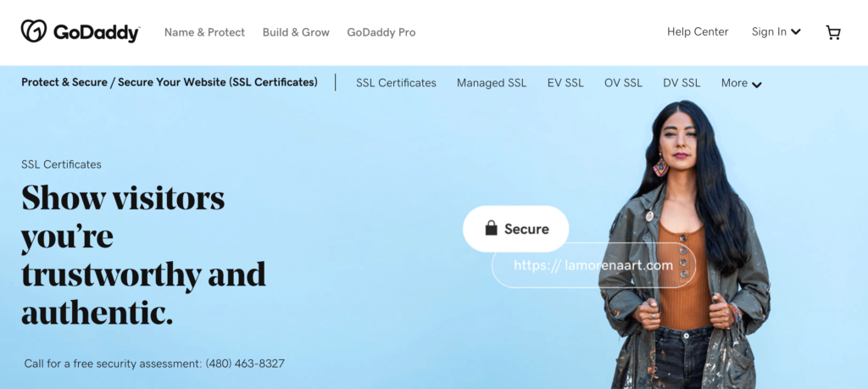The image size is (868, 389).
Task: Click the GoDaddy wordmark text
Action: (97, 33)
